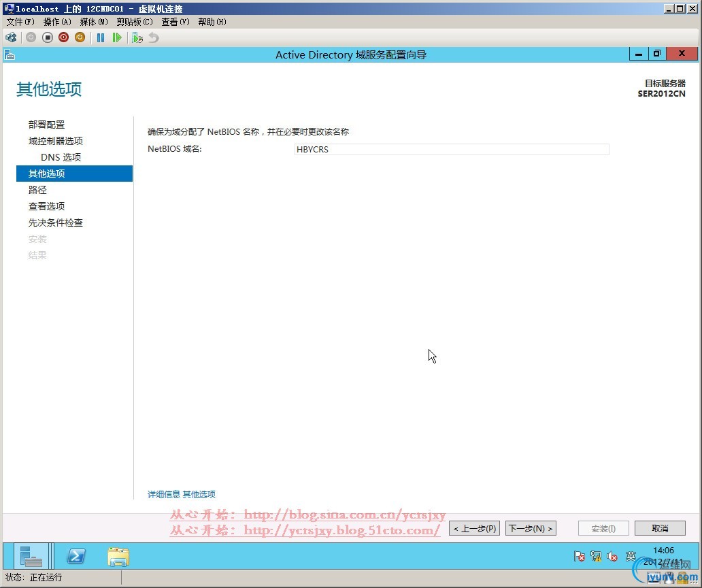702x588 pixels.
Task: Click the network warning tray icon
Action: (596, 556)
